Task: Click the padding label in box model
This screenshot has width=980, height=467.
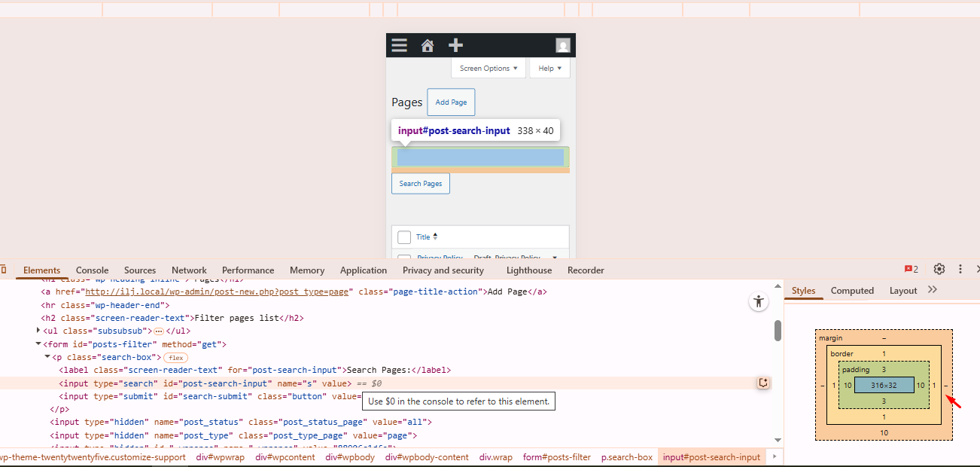Action: [x=856, y=370]
